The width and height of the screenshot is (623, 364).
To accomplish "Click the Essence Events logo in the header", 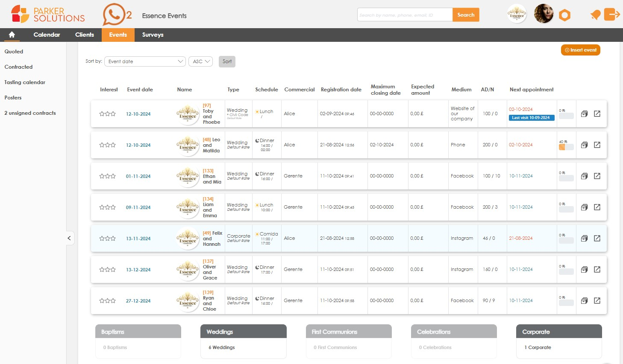I will (517, 14).
